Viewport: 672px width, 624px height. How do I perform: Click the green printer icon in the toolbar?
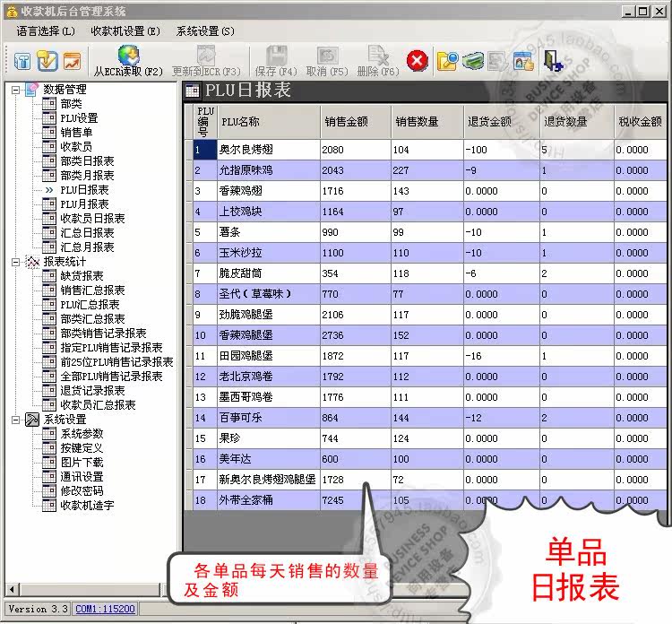(x=473, y=60)
